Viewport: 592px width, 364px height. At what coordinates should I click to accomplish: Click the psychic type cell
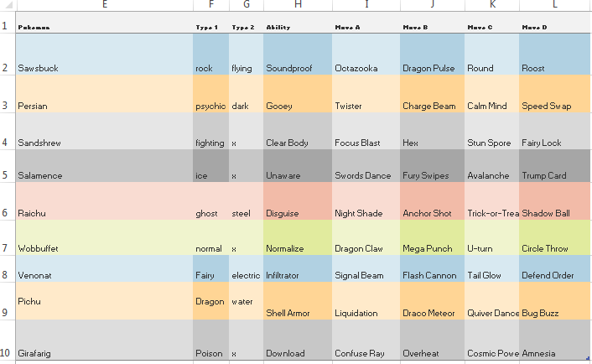(211, 94)
